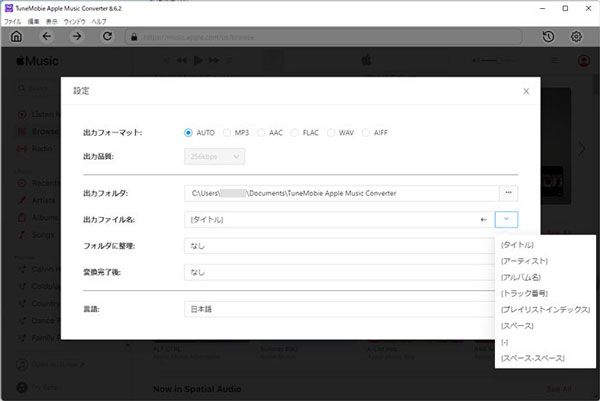
Task: Reload the page using the refresh icon
Action: [x=108, y=36]
